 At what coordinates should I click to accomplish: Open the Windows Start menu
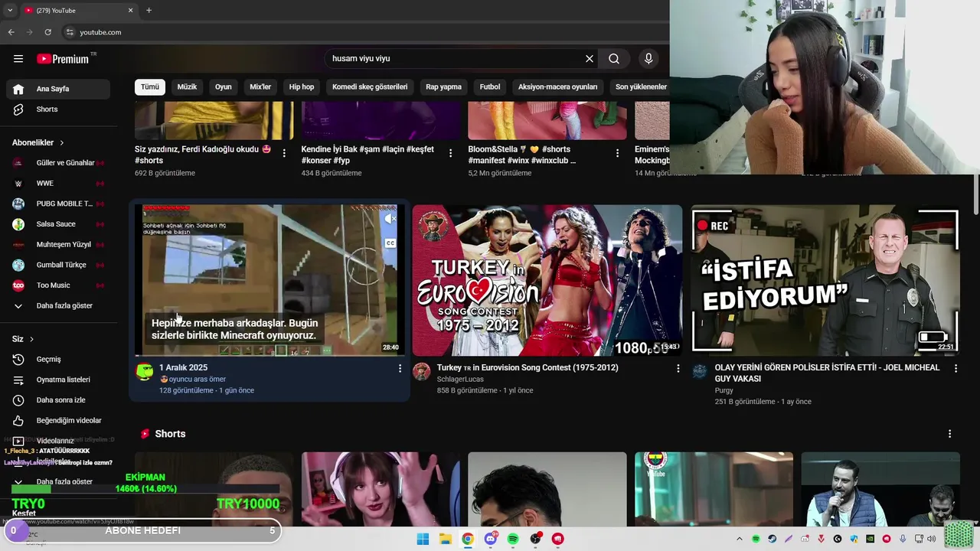point(423,539)
